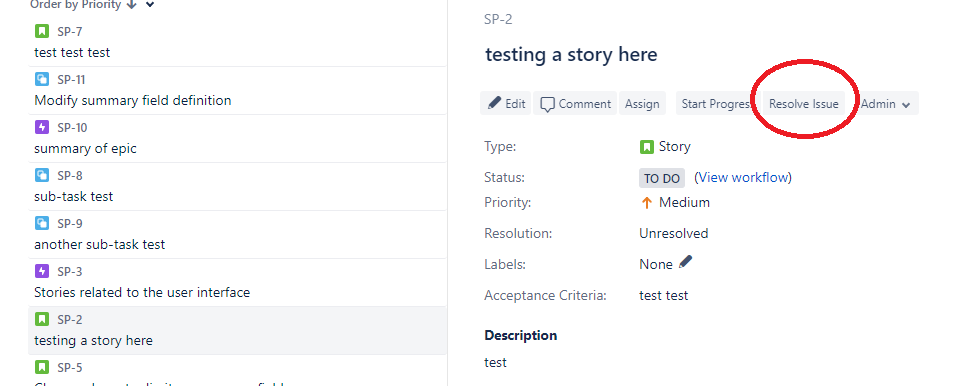
Task: Click the Edit button
Action: (506, 104)
